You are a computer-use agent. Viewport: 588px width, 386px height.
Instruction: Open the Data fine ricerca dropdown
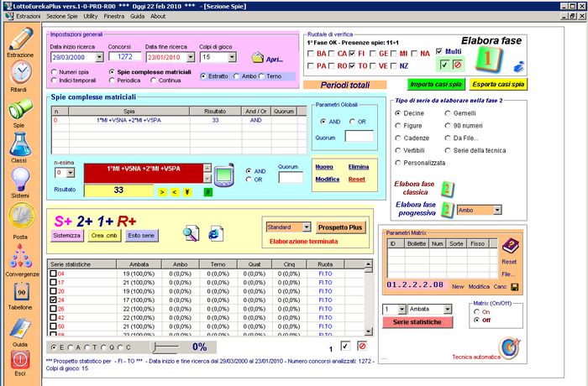click(x=191, y=57)
